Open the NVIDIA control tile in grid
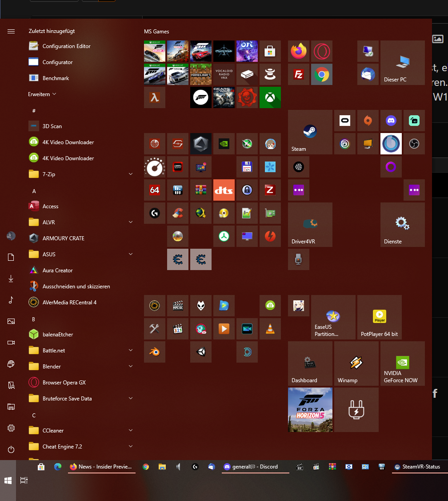This screenshot has height=501, width=448. (x=224, y=144)
